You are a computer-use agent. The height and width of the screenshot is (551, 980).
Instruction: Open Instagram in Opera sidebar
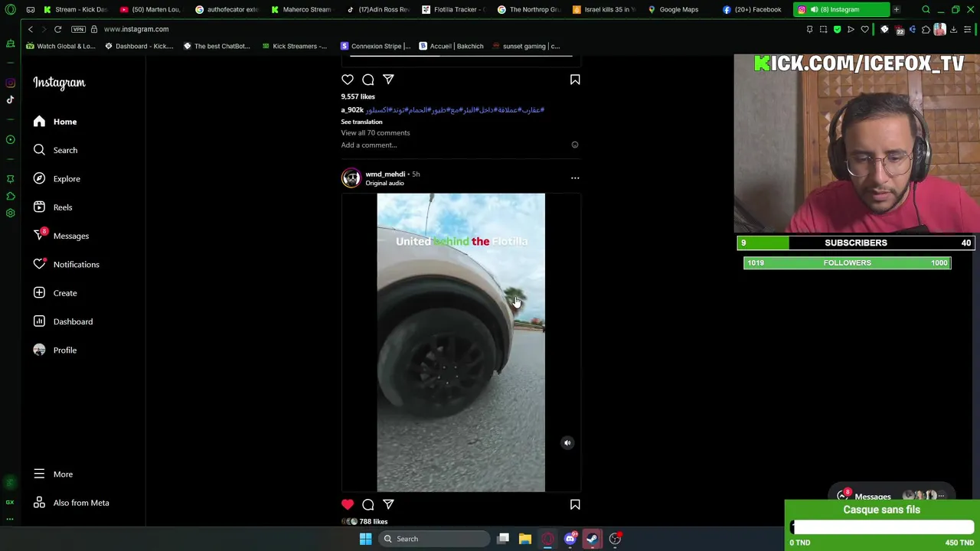10,83
